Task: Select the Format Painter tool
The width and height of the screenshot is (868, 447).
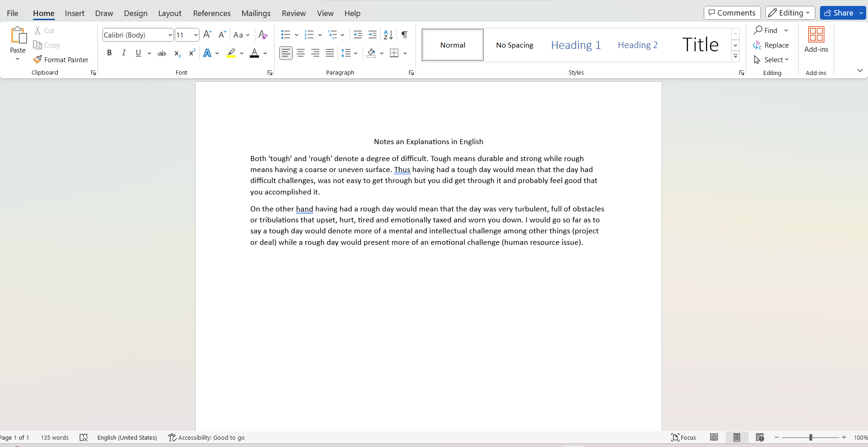Action: point(61,59)
